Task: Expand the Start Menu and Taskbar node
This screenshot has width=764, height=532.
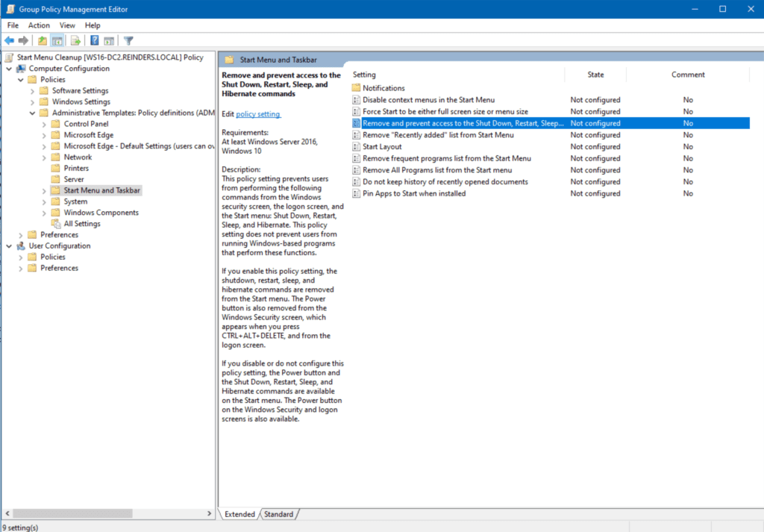Action: pos(44,190)
